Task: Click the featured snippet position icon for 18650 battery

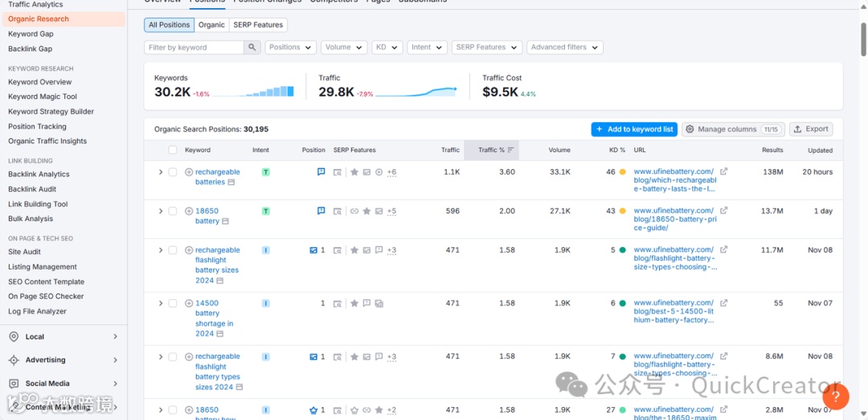Action: click(321, 211)
